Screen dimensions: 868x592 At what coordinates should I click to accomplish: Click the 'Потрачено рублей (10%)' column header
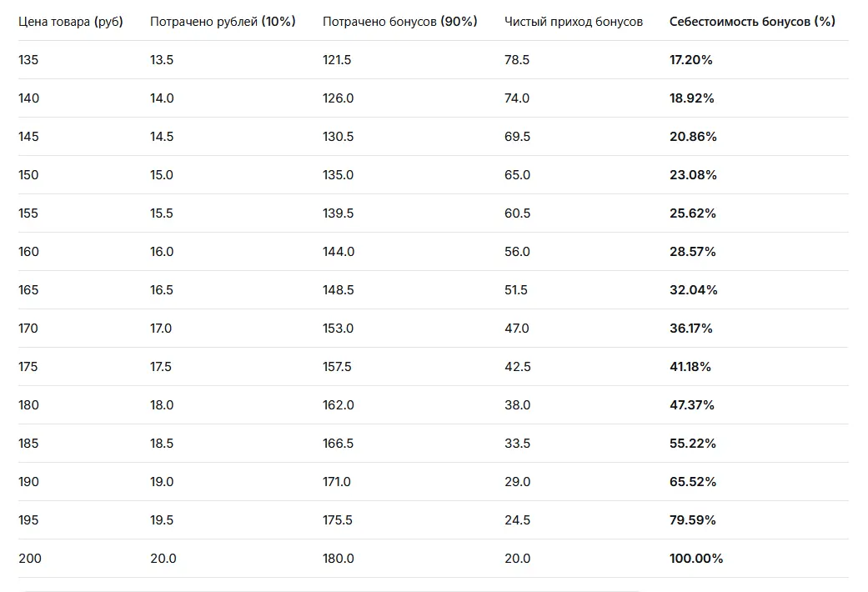(223, 22)
